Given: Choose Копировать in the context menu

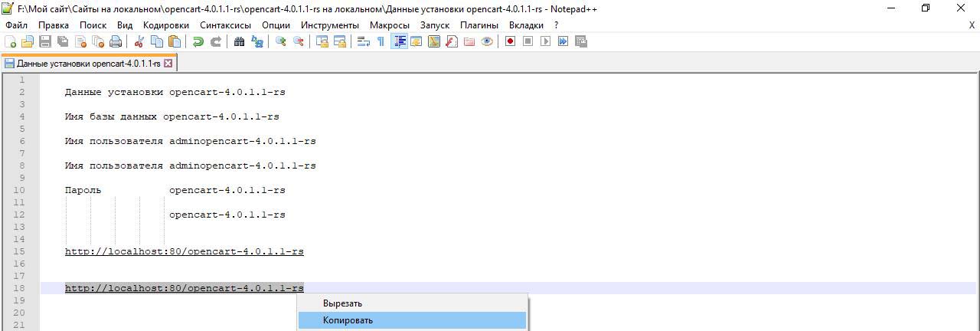Looking at the screenshot, I should pos(348,320).
